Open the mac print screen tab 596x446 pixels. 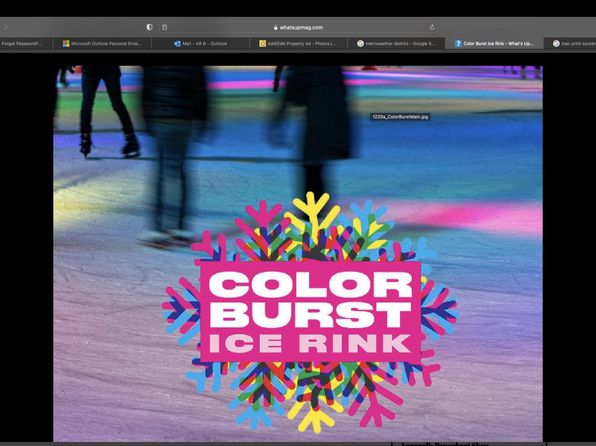(x=570, y=44)
